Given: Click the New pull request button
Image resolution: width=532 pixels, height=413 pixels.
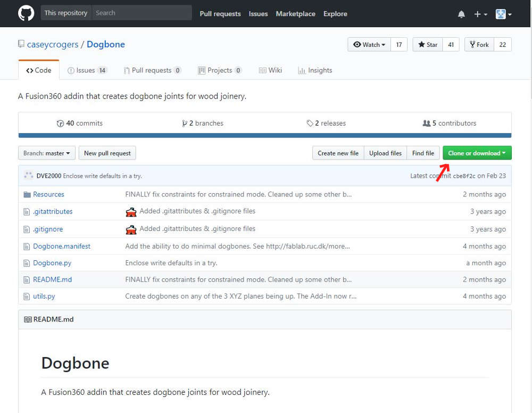Looking at the screenshot, I should point(107,153).
